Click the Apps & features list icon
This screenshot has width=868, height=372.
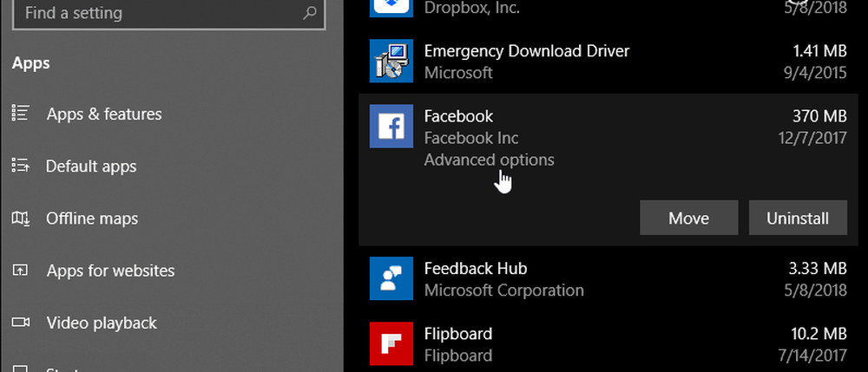[20, 114]
